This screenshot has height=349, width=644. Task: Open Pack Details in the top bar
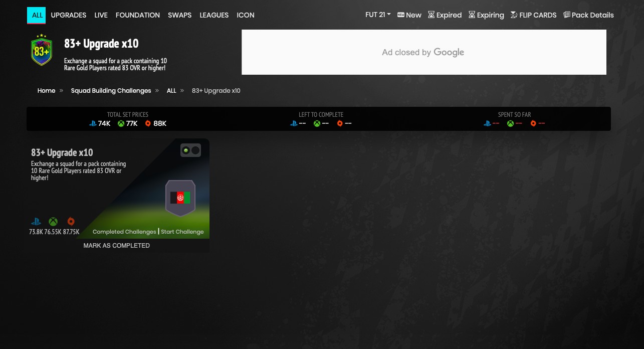click(x=588, y=15)
